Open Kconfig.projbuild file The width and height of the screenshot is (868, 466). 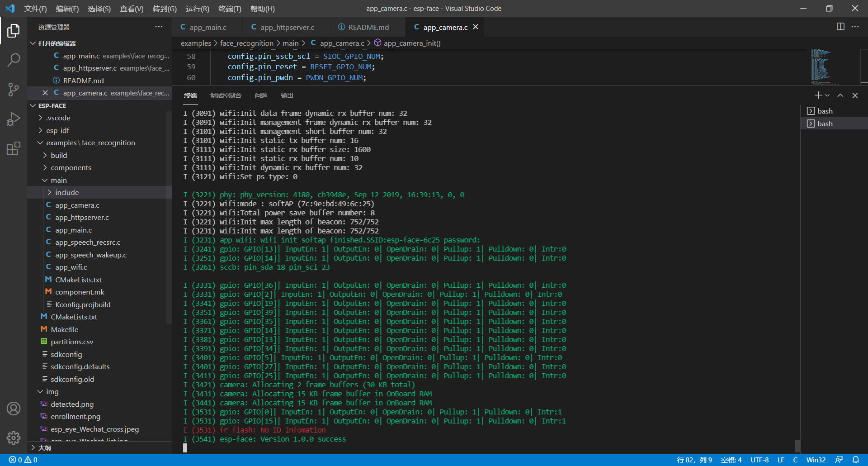tap(99, 304)
